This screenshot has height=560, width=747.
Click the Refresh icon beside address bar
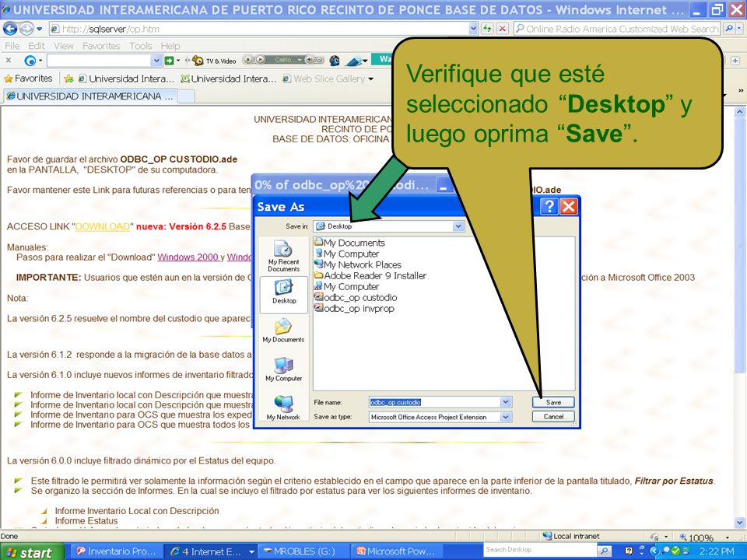(x=487, y=29)
